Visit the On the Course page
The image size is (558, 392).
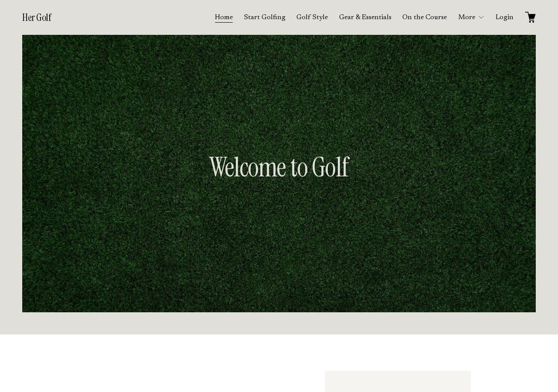425,17
